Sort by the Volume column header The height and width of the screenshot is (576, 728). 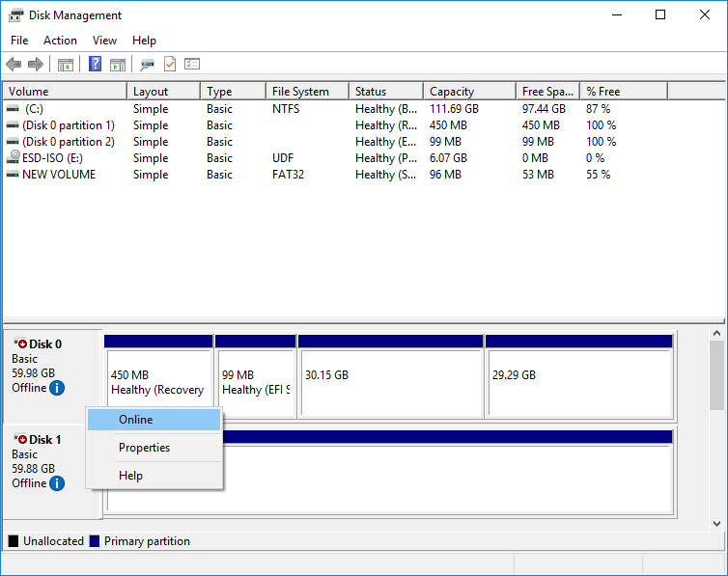click(x=65, y=92)
